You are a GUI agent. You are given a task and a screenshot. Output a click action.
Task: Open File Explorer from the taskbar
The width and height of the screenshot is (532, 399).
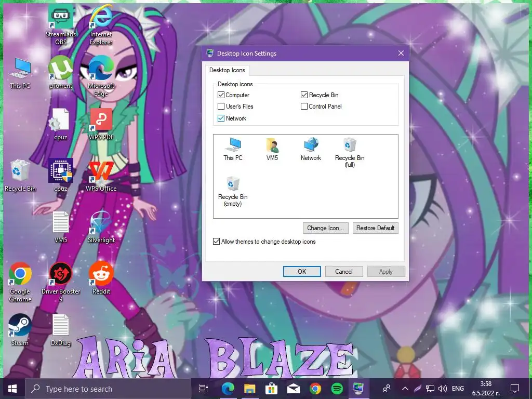250,389
